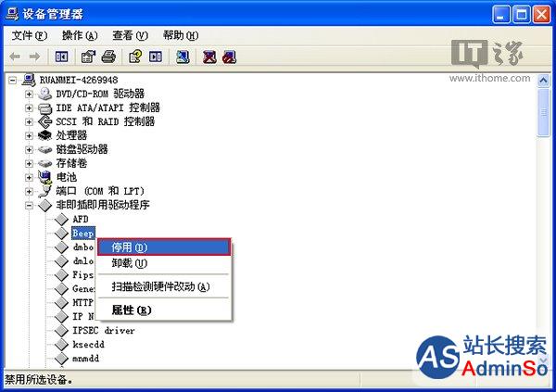556x392 pixels.
Task: Expand the 端口 (COM 和 LPT) node
Action: 29,192
